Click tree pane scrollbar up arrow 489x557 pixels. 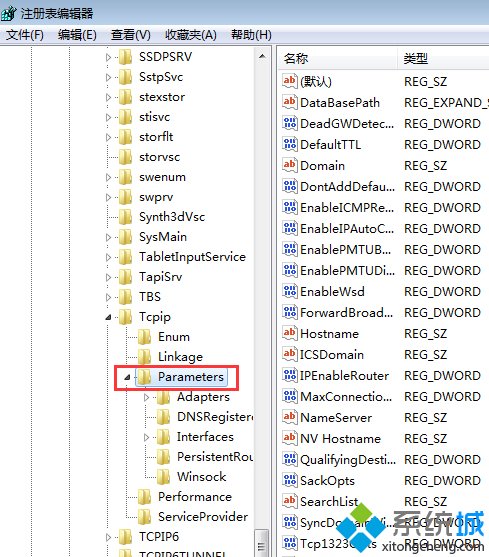[x=262, y=56]
